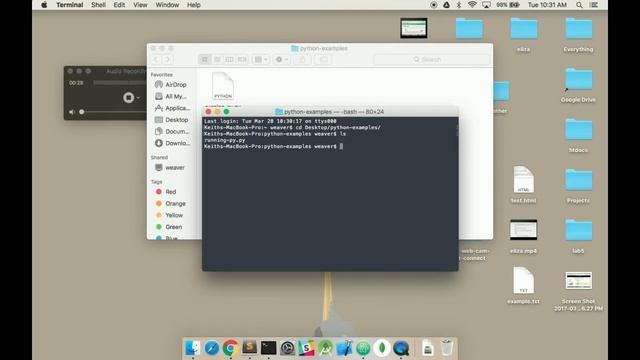Filter by Yellow tag in Finder

[x=169, y=215]
